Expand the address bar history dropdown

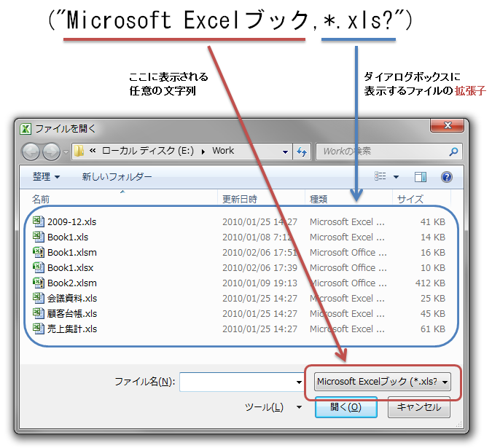(285, 152)
